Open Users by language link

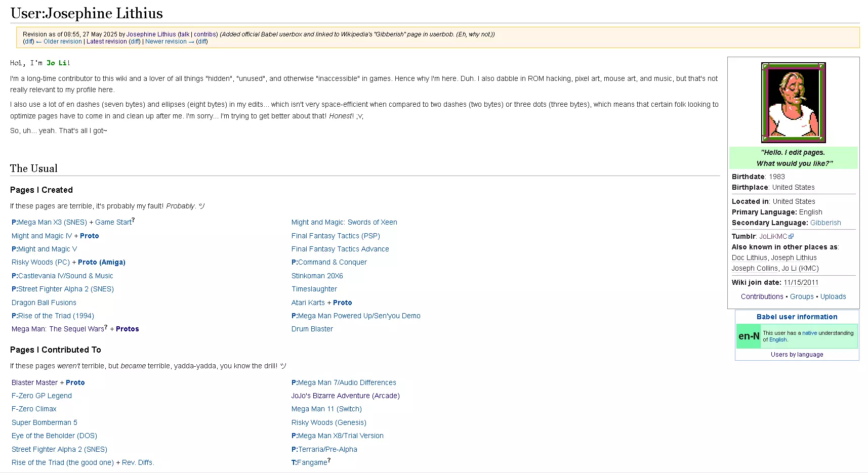click(797, 354)
